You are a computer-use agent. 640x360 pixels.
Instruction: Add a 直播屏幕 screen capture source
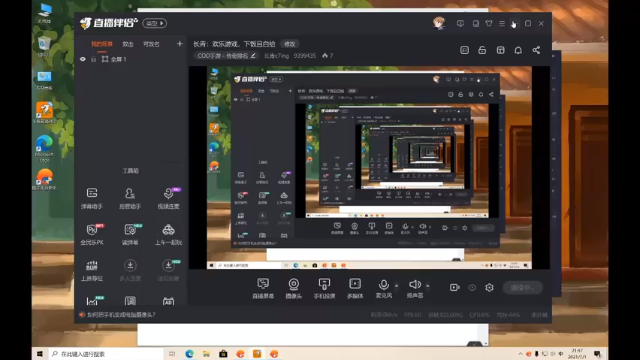pyautogui.click(x=263, y=288)
